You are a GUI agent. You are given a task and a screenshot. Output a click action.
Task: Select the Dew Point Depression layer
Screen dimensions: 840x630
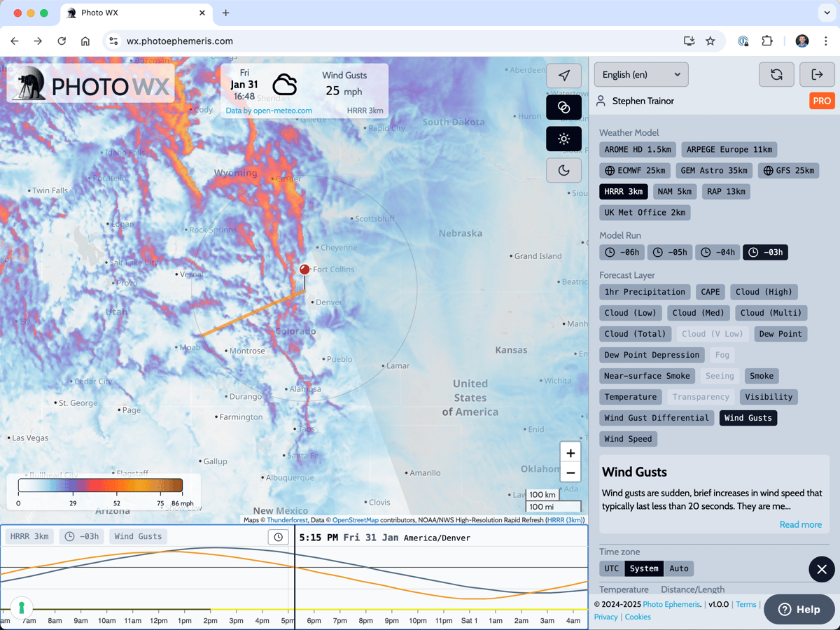coord(652,355)
